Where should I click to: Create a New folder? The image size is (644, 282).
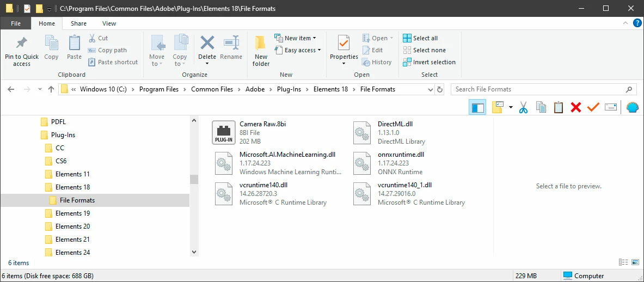(x=261, y=51)
